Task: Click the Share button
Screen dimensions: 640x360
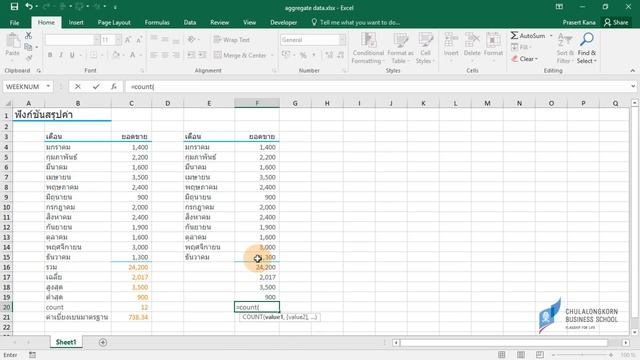Action: pos(616,22)
